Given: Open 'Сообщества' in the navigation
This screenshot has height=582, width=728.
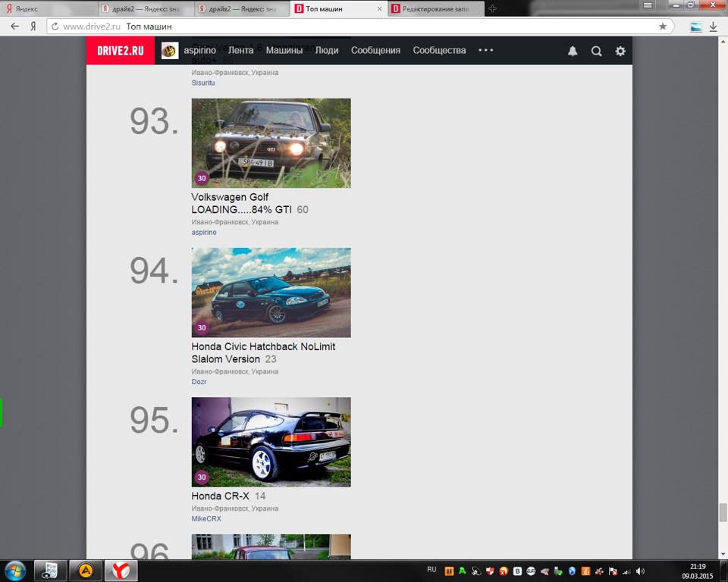Looking at the screenshot, I should tap(439, 50).
